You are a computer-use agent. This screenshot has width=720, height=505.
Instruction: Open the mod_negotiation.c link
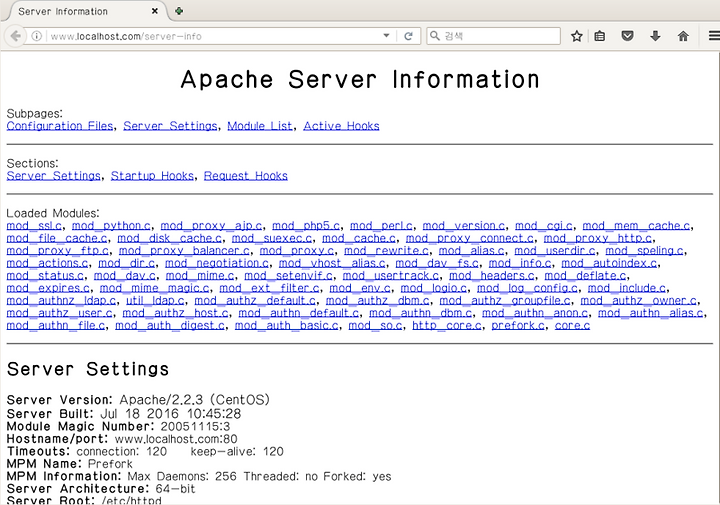217,263
